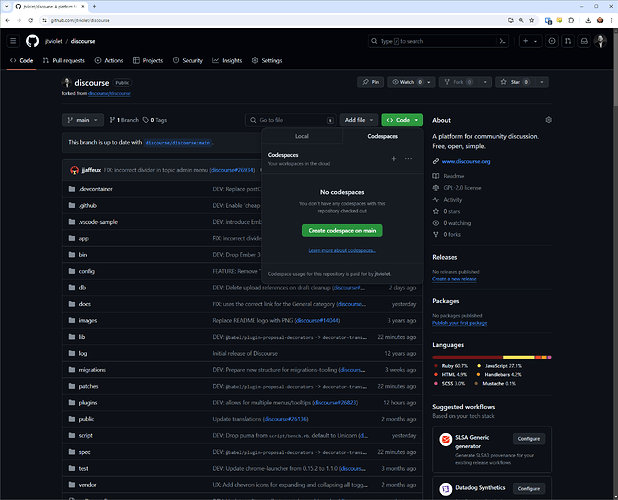The image size is (618, 500).
Task: Open the Learn more about codespaces link
Action: coord(342,250)
